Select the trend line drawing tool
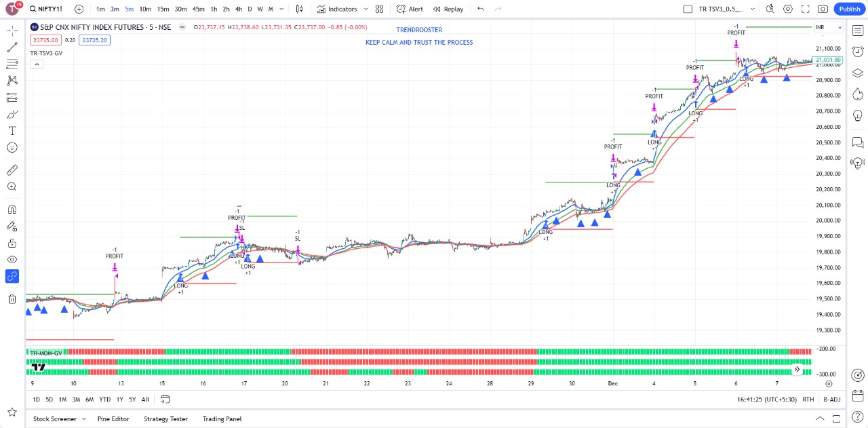The height and width of the screenshot is (428, 868). pyautogui.click(x=12, y=47)
